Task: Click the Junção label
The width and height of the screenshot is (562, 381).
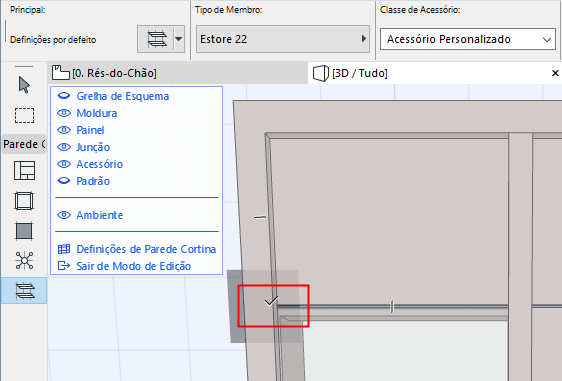Action: 93,147
